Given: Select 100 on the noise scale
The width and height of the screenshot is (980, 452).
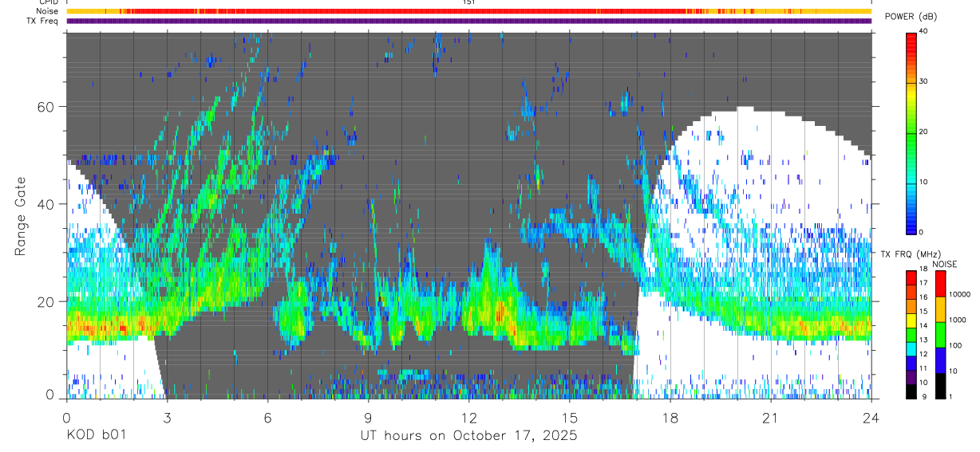Looking at the screenshot, I should point(955,345).
